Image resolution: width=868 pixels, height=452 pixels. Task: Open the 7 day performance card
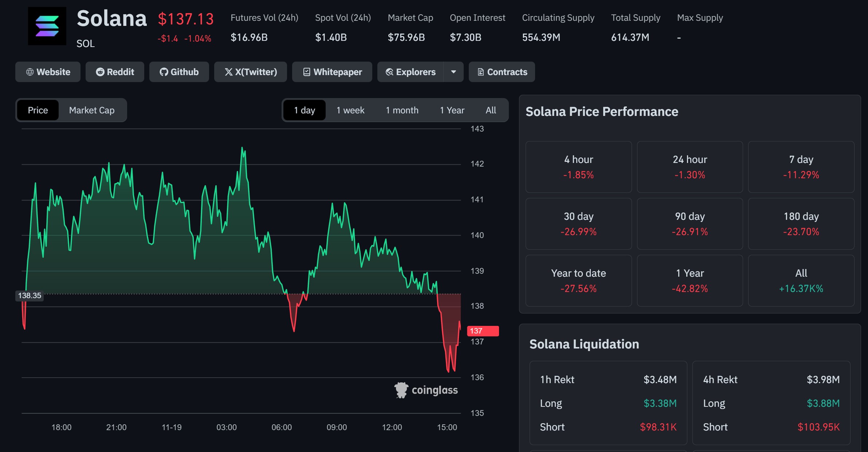pyautogui.click(x=801, y=167)
